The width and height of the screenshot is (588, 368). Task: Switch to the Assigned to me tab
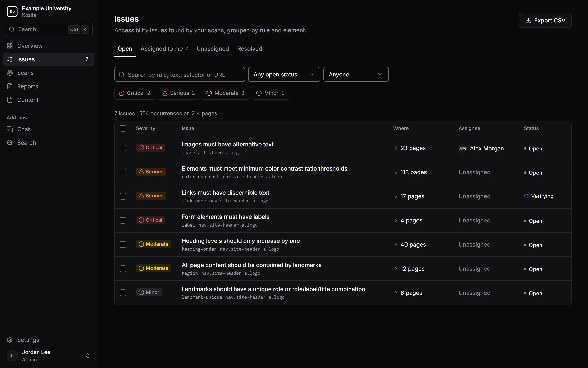164,49
